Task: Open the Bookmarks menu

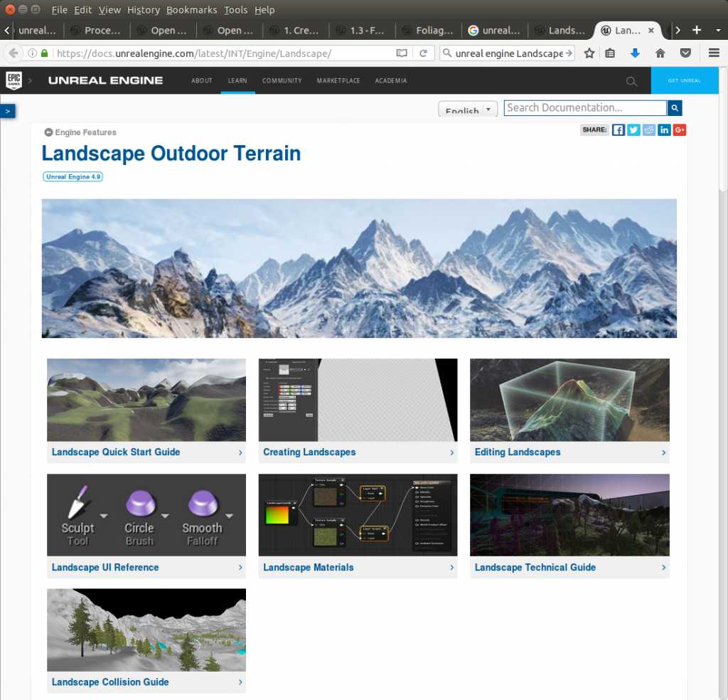Action: [191, 10]
